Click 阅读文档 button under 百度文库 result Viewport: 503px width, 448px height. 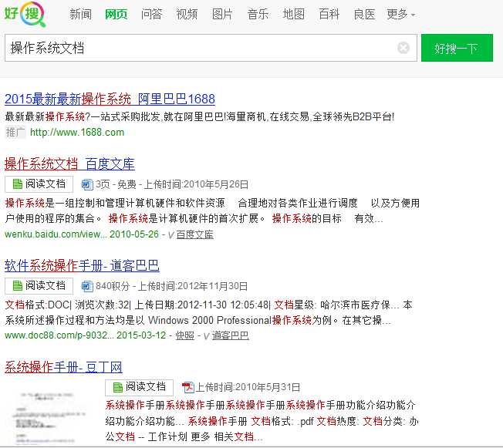[x=39, y=184]
